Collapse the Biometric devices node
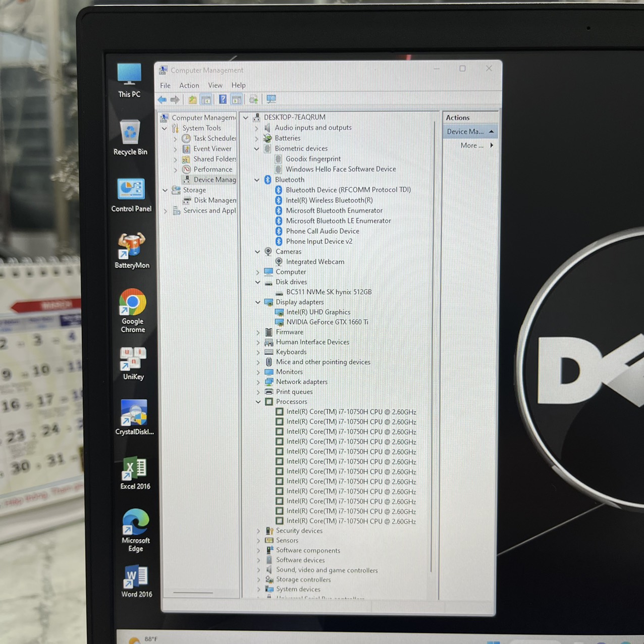Screen dimensions: 644x644 pos(257,148)
